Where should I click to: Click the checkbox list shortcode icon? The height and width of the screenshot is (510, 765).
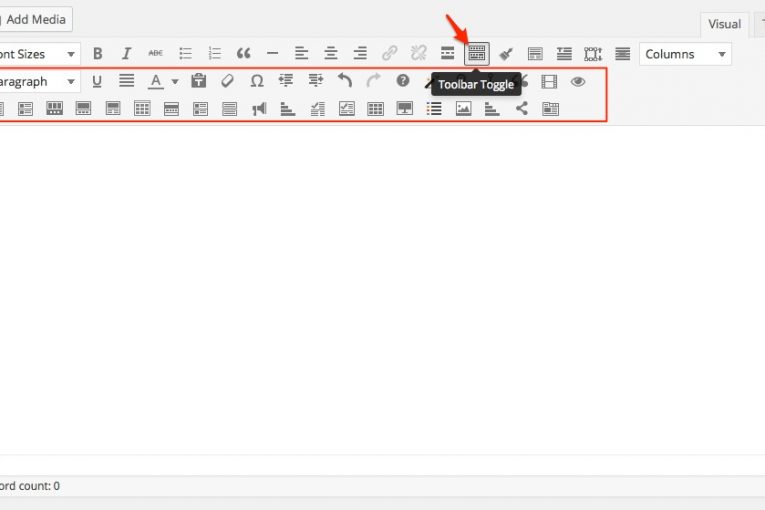click(x=346, y=108)
